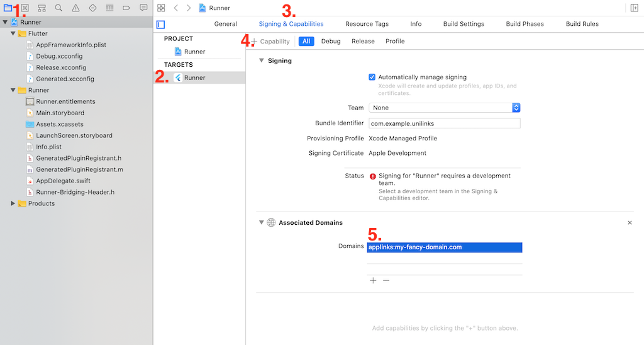Viewport: 644px width, 345px height.
Task: Open Main.storyboard file
Action: point(60,113)
